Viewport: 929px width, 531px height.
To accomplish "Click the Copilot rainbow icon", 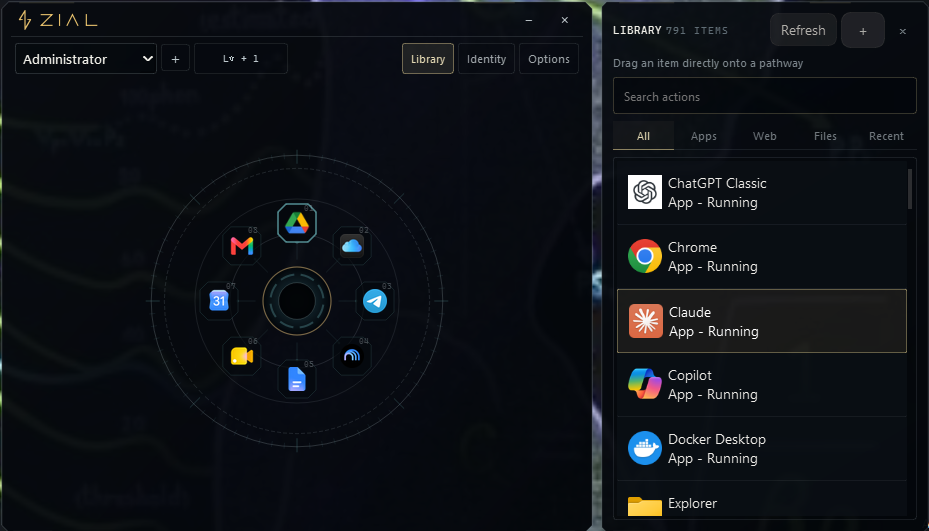I will pyautogui.click(x=645, y=384).
